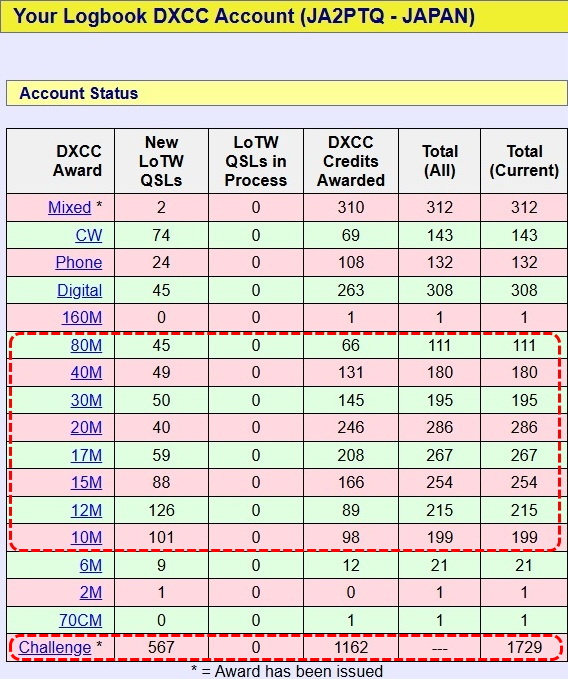Image resolution: width=568 pixels, height=679 pixels.
Task: Select the 145 credits cell in 30M row
Action: tap(351, 400)
